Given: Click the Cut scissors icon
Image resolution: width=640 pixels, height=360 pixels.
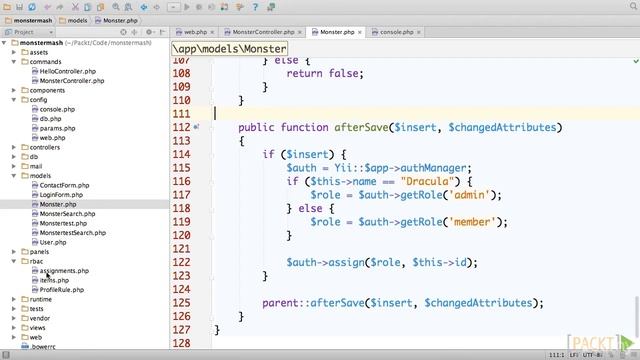Looking at the screenshot, I should pyautogui.click(x=75, y=7).
